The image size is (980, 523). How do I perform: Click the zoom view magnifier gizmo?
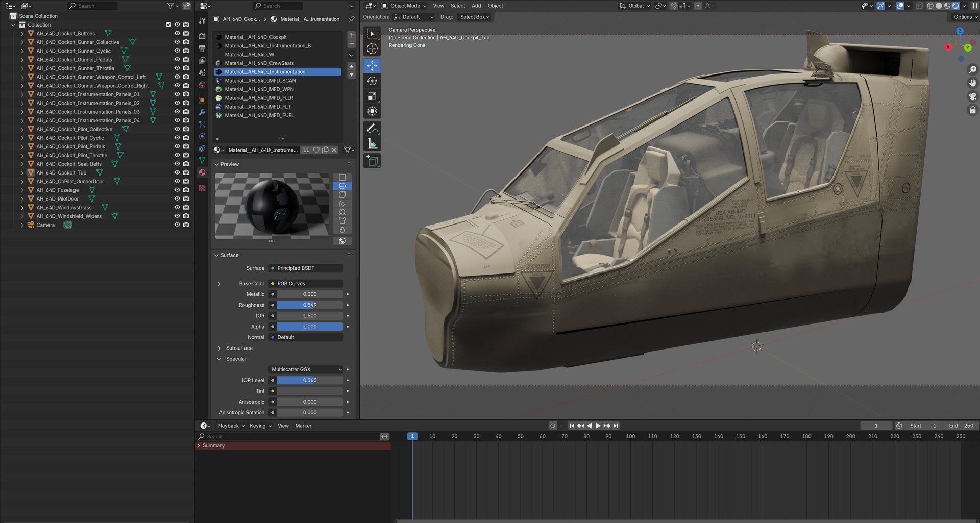[x=972, y=70]
